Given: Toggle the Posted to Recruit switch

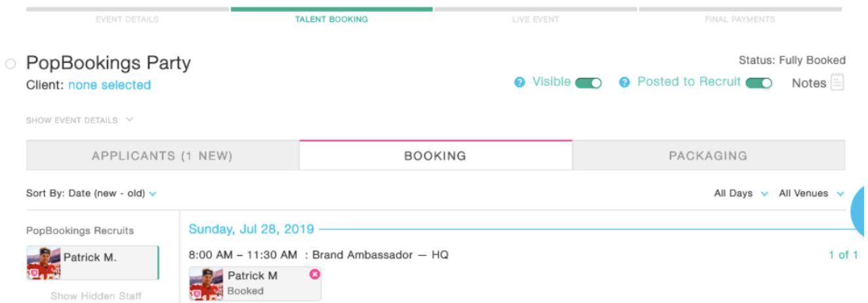Looking at the screenshot, I should click(759, 83).
